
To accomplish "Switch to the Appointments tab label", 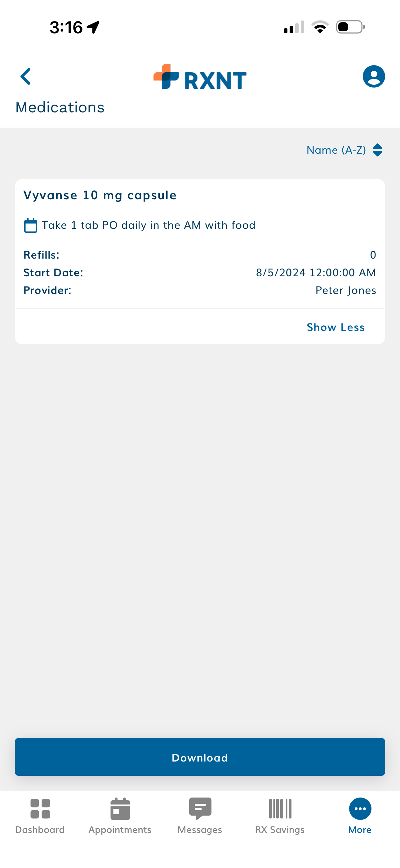I will point(120,830).
